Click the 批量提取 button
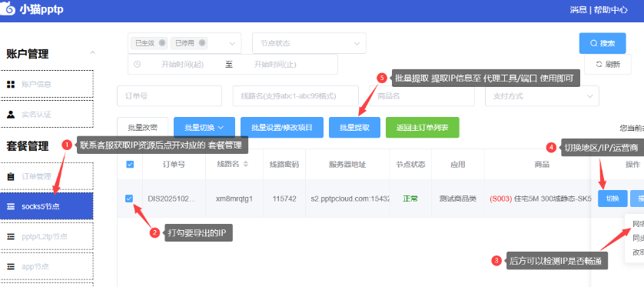The width and height of the screenshot is (644, 287). (354, 128)
